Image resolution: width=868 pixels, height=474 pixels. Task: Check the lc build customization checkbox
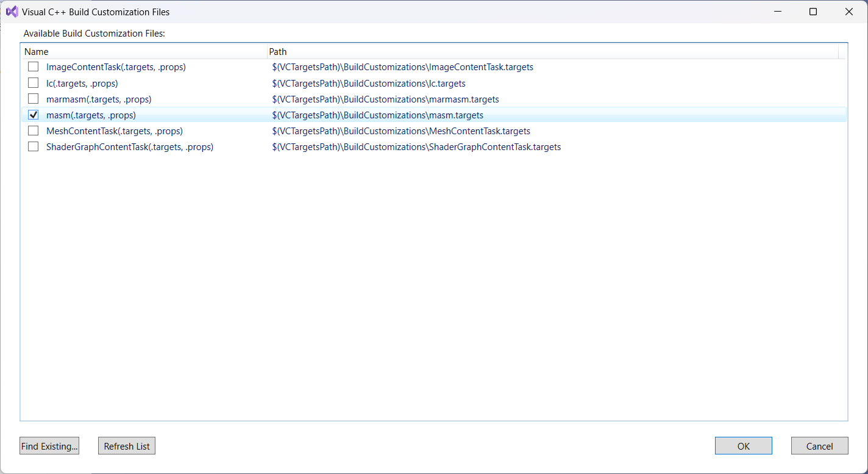pos(34,83)
